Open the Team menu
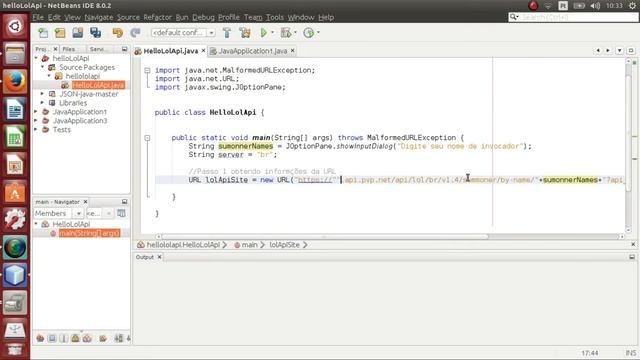The height and width of the screenshot is (360, 640). coord(253,17)
